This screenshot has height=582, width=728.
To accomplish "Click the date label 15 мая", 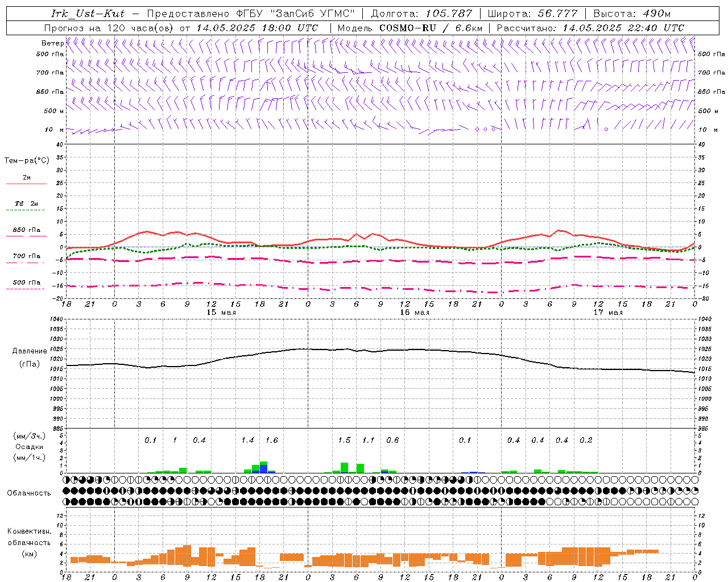I will (221, 313).
